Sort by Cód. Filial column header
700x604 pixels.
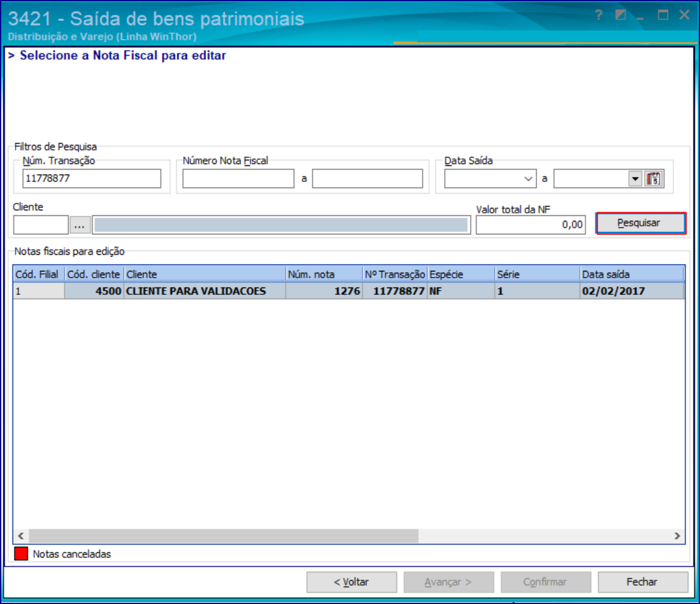[x=39, y=275]
